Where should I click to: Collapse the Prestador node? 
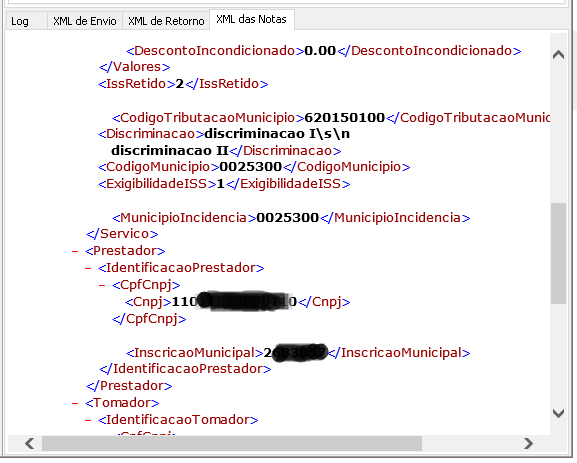coord(75,251)
